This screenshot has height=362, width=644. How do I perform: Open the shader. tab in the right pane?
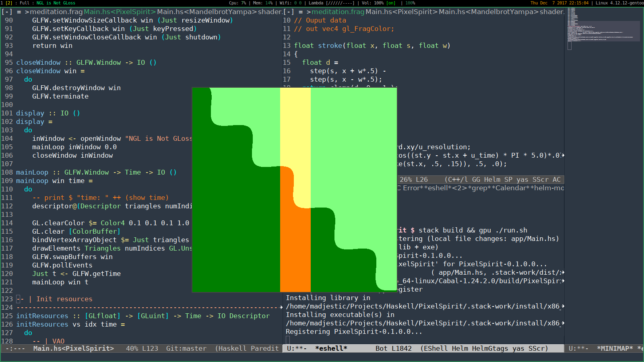pos(552,12)
